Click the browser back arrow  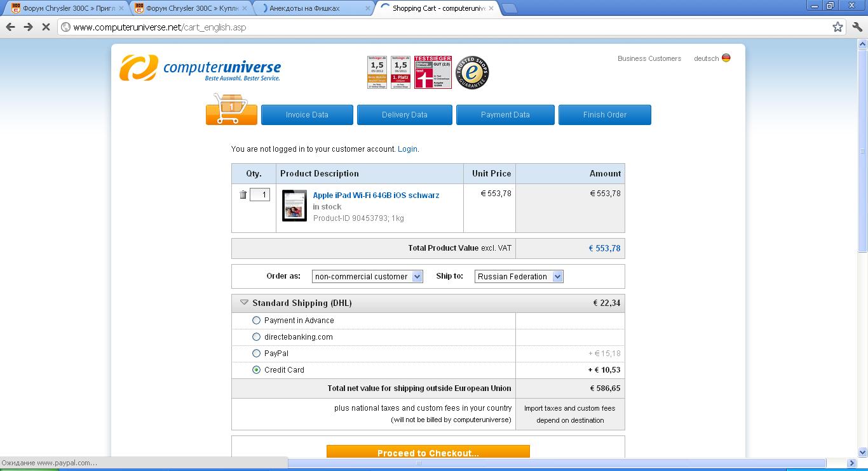coord(10,27)
